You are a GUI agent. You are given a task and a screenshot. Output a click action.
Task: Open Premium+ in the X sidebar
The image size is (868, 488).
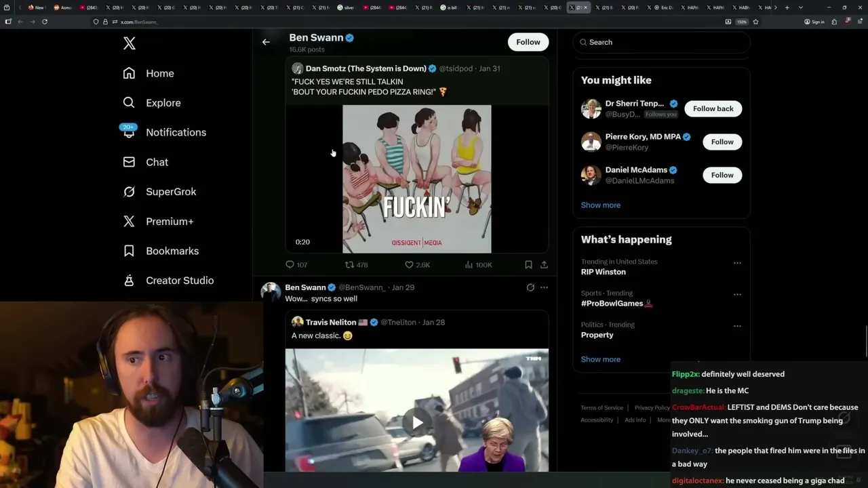pyautogui.click(x=159, y=222)
